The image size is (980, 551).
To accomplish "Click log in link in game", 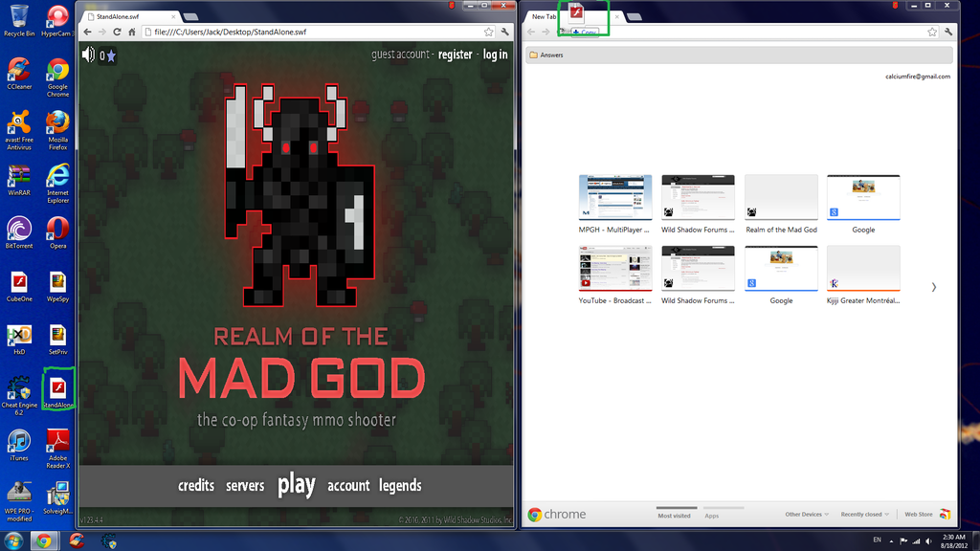I will (x=495, y=55).
